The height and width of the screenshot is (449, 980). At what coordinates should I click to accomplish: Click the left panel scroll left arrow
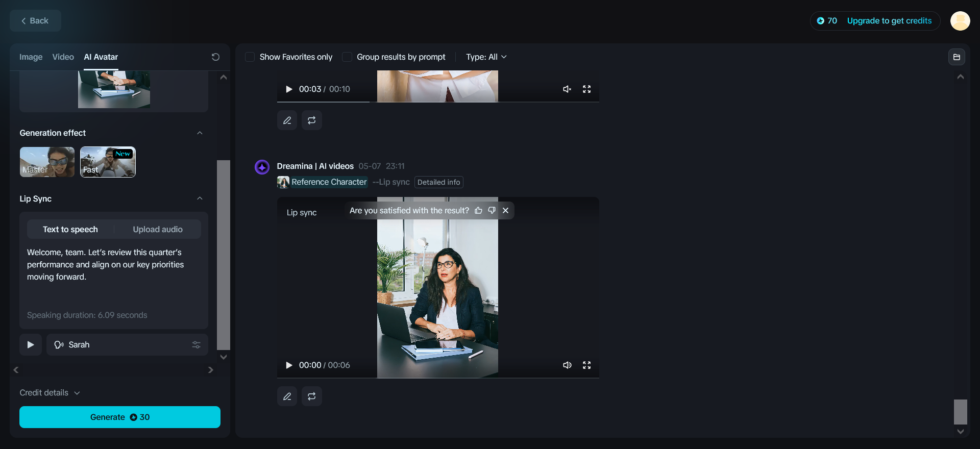click(16, 370)
